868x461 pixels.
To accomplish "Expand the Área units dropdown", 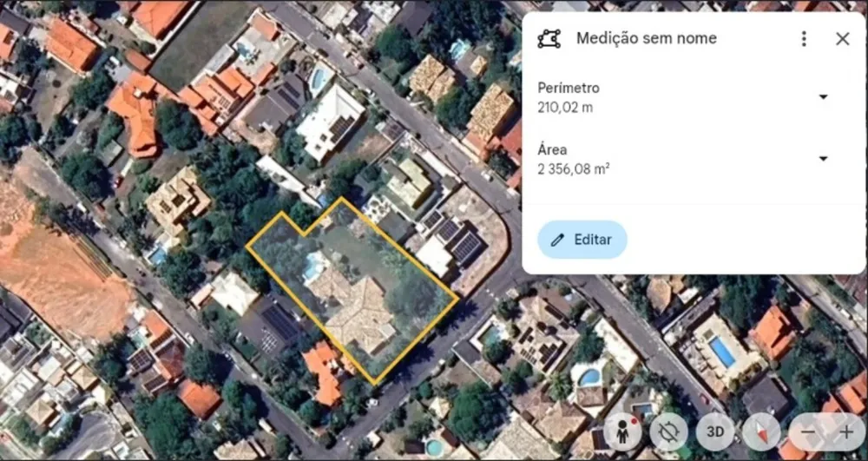I will (823, 159).
